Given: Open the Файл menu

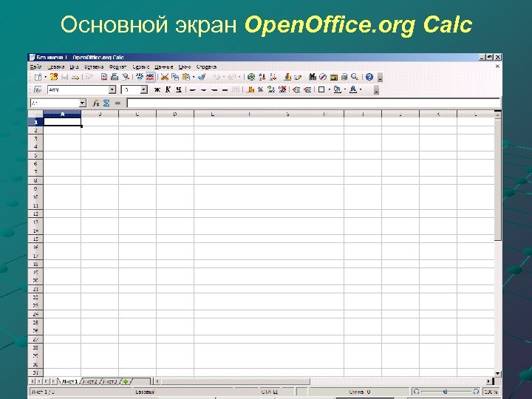Looking at the screenshot, I should (35, 66).
